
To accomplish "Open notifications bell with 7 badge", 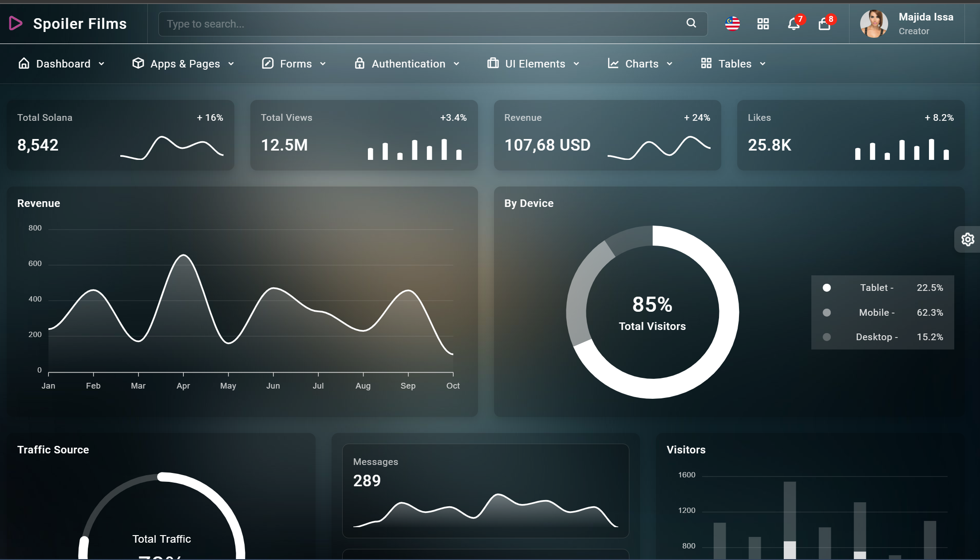I will click(794, 24).
